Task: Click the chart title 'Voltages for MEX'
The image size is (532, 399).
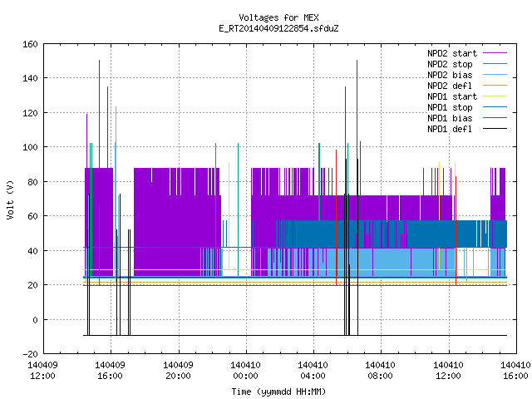Action: tap(278, 17)
